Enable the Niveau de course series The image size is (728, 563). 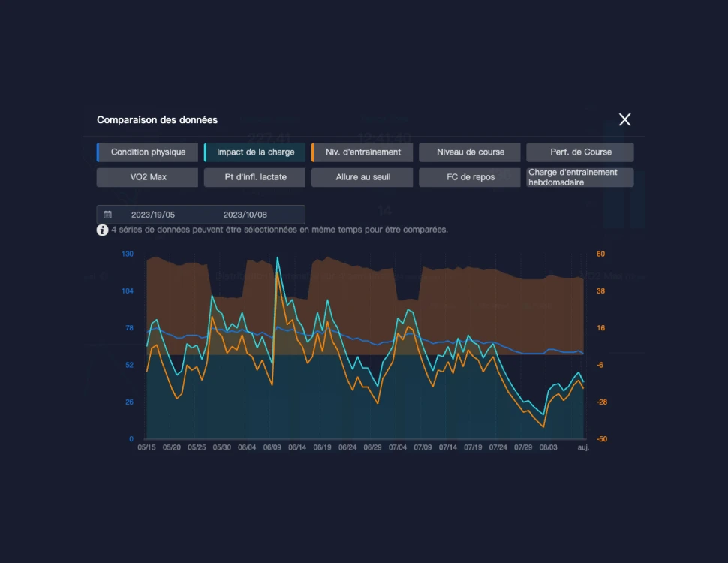[x=470, y=152]
